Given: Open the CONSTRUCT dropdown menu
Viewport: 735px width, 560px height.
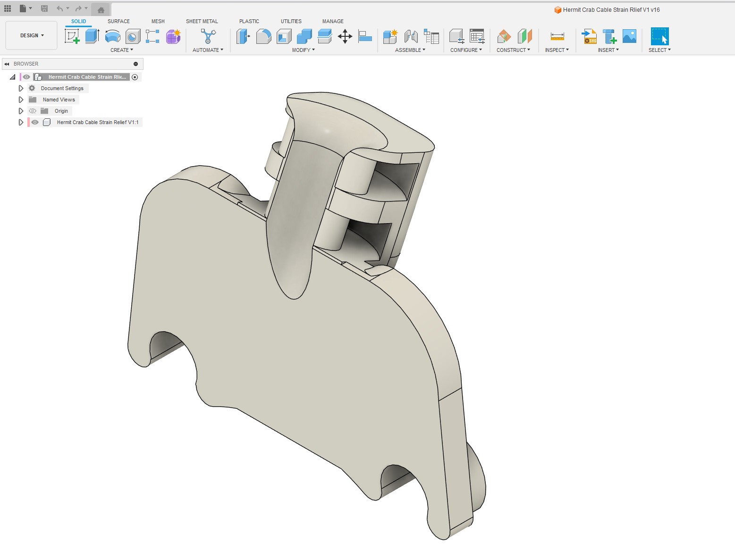Looking at the screenshot, I should coord(514,50).
